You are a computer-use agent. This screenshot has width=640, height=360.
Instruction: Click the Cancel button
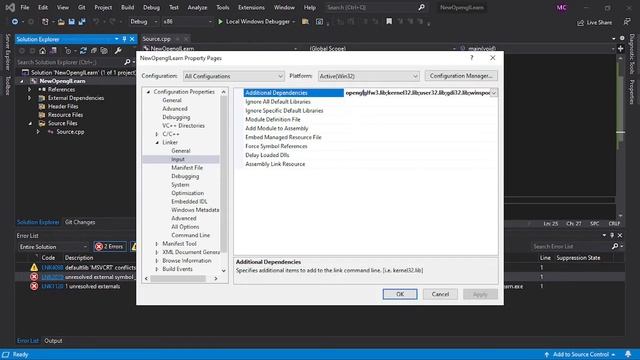tap(440, 294)
